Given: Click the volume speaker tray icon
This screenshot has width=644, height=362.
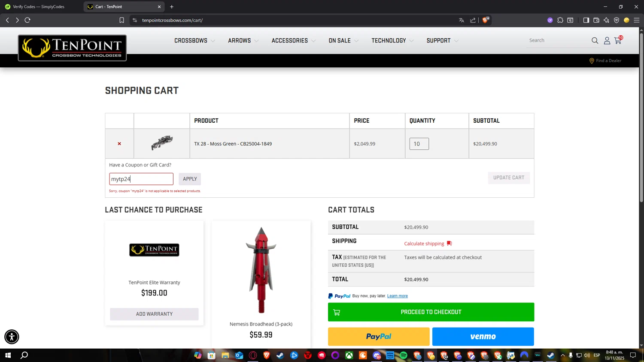Looking at the screenshot, I should coord(587,355).
